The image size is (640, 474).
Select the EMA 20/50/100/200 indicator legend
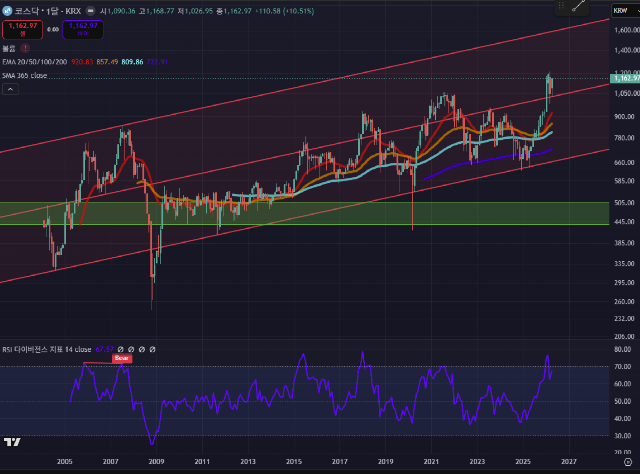click(35, 62)
